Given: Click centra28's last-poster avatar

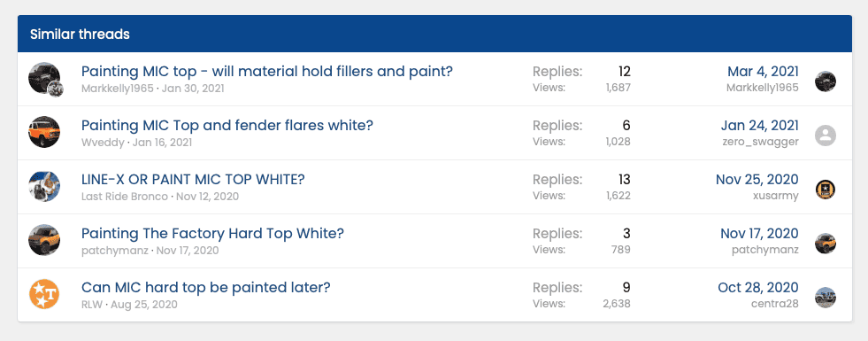Looking at the screenshot, I should [826, 298].
